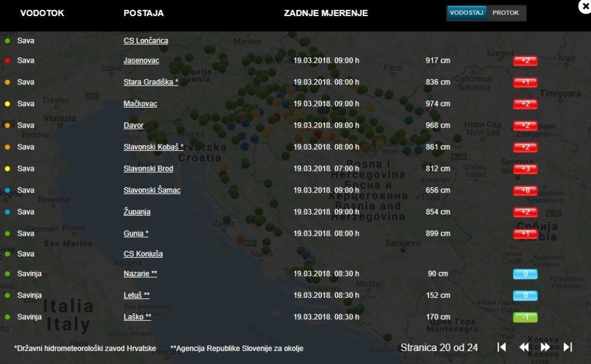591x364 pixels.
Task: Open Jasenovac station link
Action: [141, 60]
